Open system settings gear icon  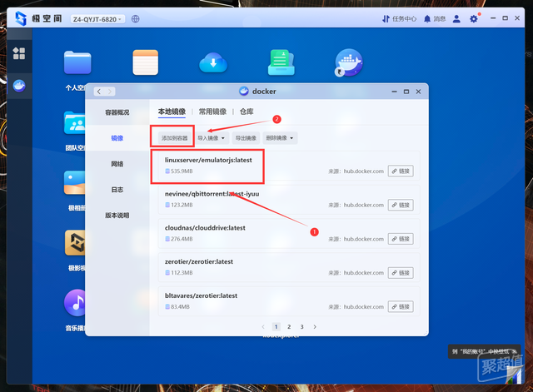474,18
